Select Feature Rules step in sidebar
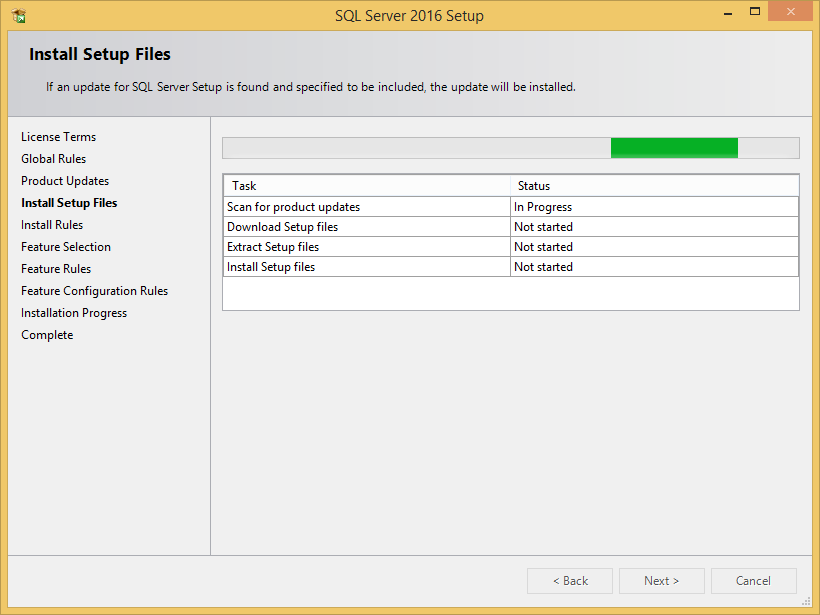Screen dimensions: 820x615 click(x=56, y=269)
